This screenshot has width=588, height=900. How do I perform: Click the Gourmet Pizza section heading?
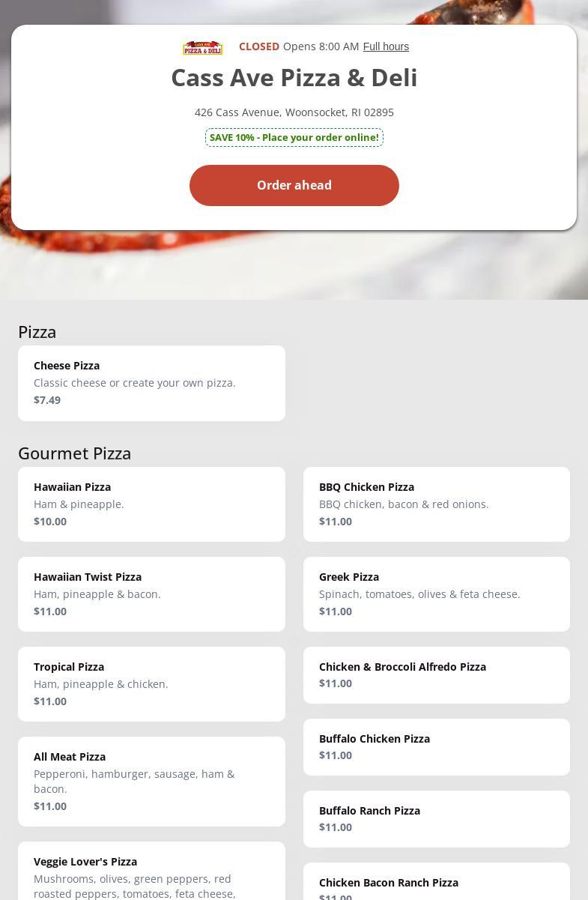[74, 453]
